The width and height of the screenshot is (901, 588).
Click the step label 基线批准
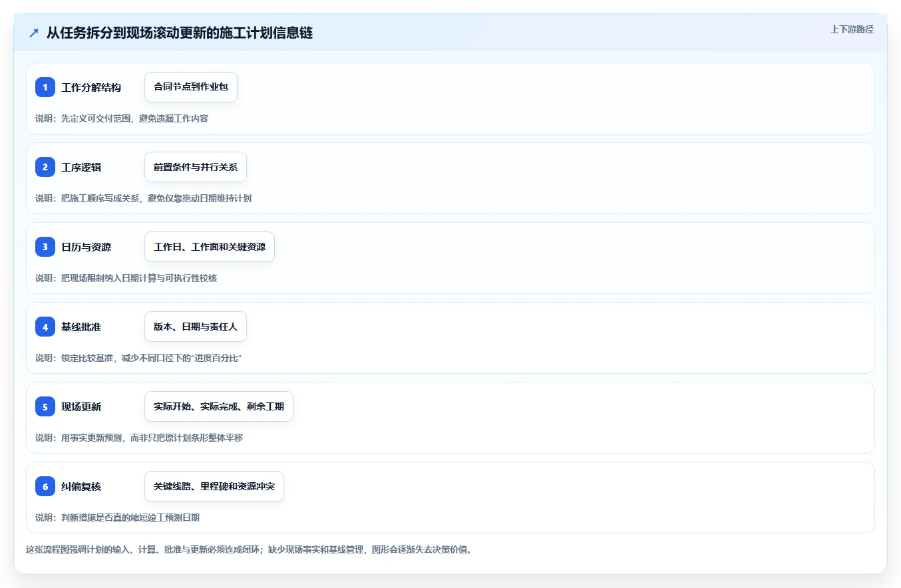coord(81,327)
